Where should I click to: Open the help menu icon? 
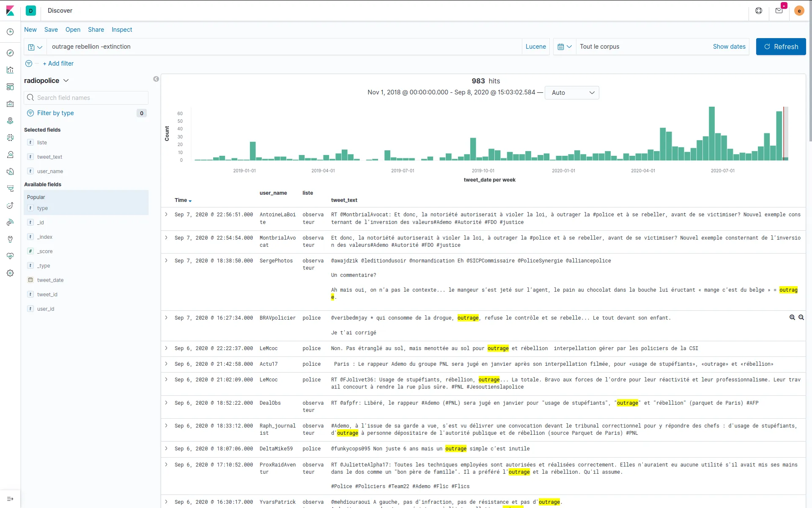click(759, 11)
